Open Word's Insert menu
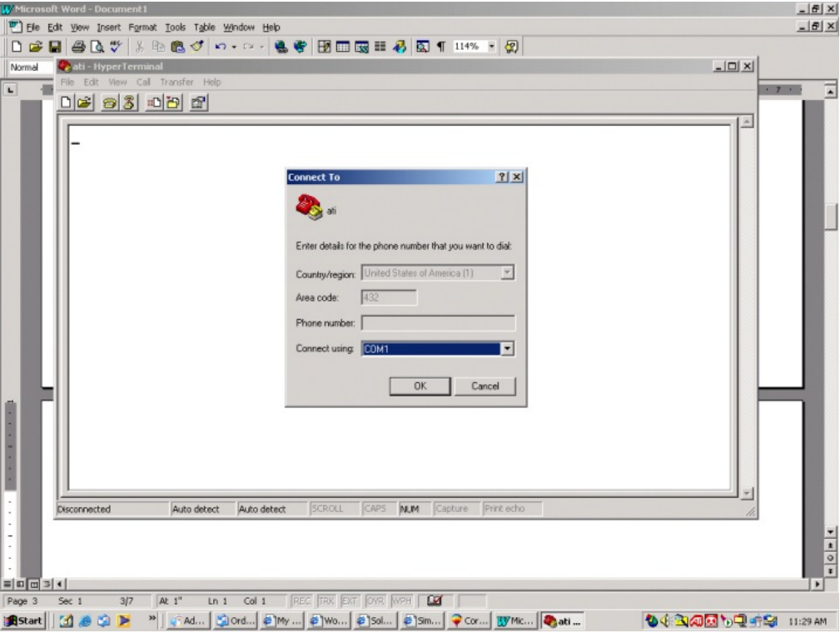This screenshot has width=840, height=633. coord(108,27)
